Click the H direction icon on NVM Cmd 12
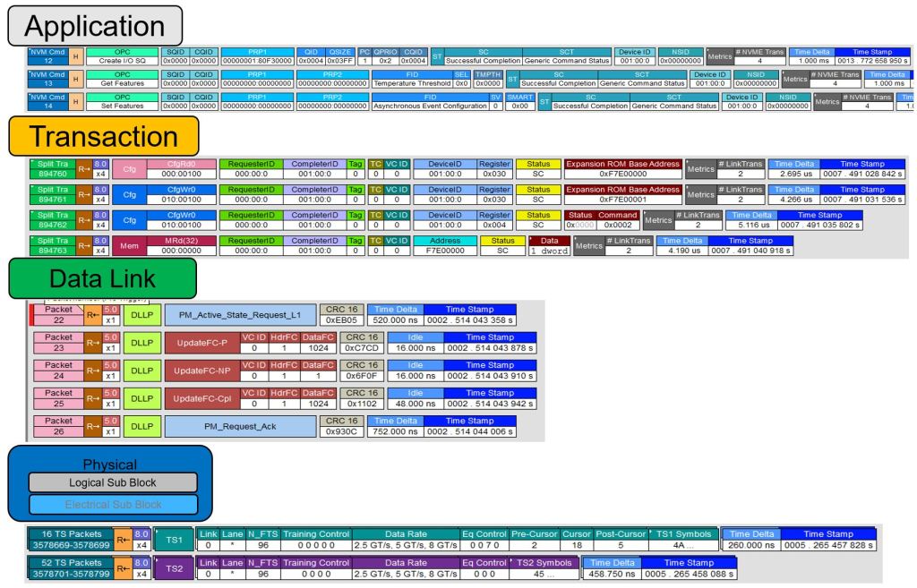Screen dimensions: 917x588 [75, 59]
